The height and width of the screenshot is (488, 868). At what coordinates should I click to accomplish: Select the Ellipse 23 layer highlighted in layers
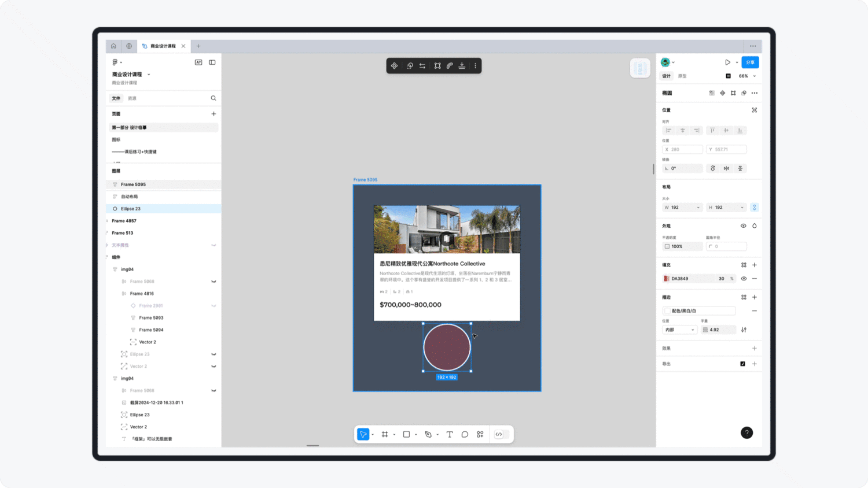coord(131,209)
